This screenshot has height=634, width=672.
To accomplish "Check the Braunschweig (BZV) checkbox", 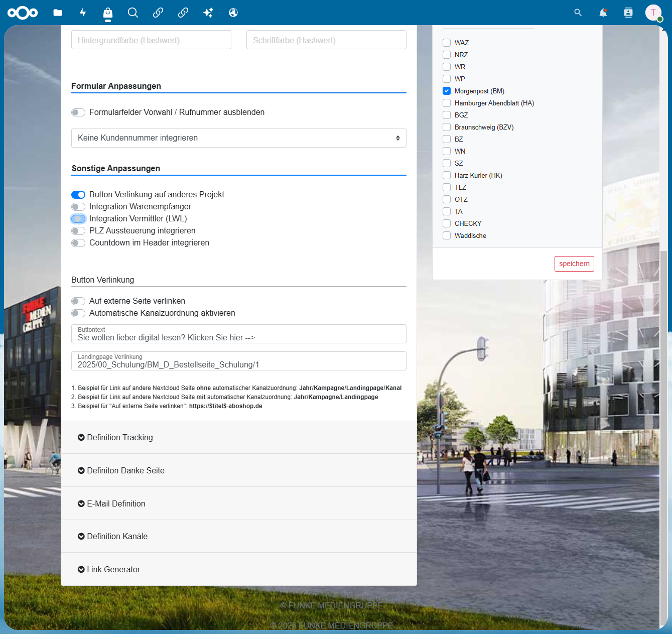I will pos(447,127).
